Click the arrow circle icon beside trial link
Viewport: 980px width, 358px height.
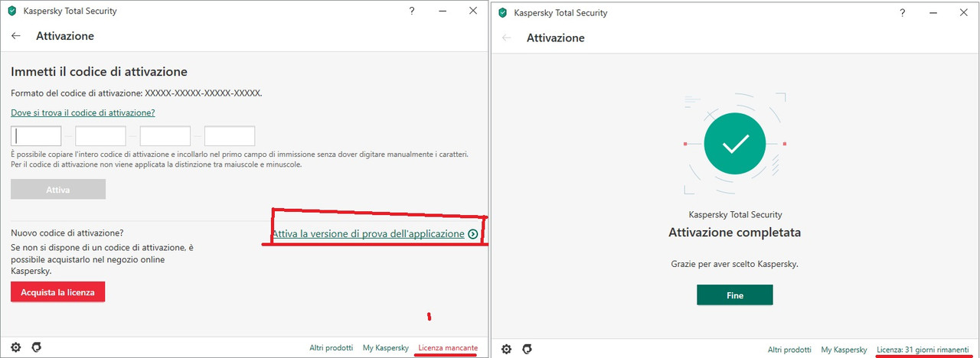[x=473, y=234]
